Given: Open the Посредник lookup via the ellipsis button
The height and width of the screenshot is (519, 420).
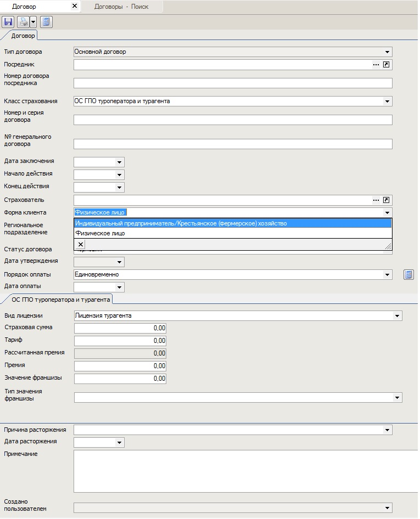Looking at the screenshot, I should point(376,65).
